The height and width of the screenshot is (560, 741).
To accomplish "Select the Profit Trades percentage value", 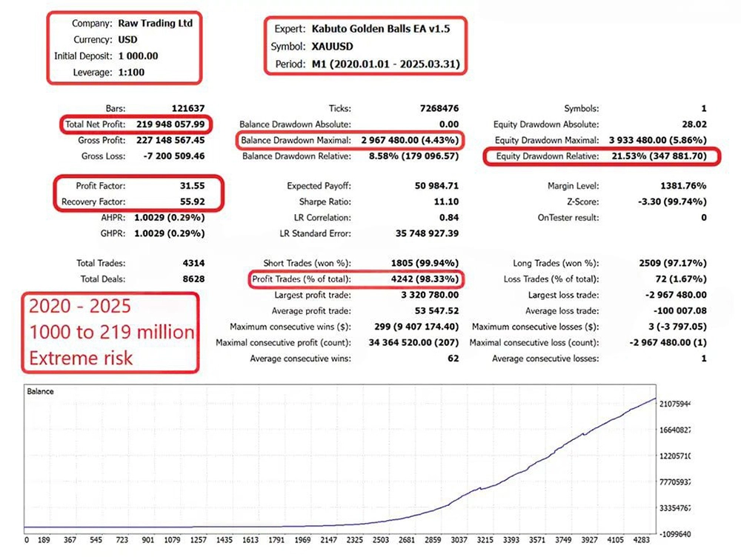I will 423,279.
